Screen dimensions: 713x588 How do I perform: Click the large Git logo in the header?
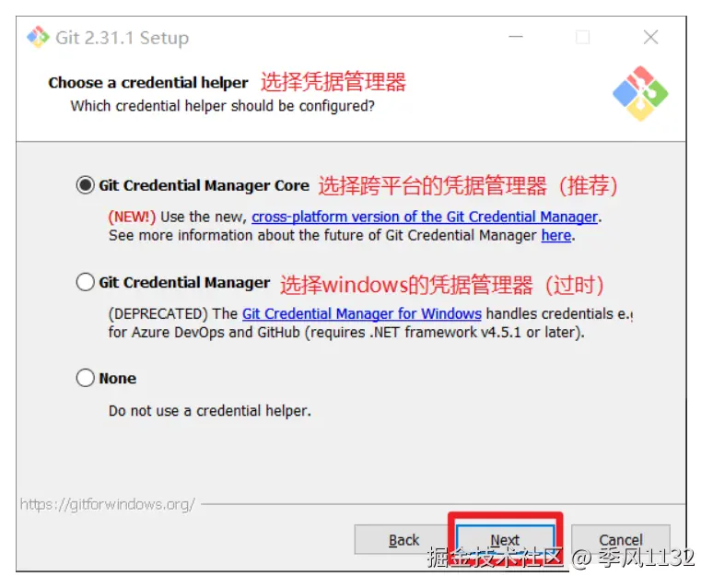tap(640, 93)
